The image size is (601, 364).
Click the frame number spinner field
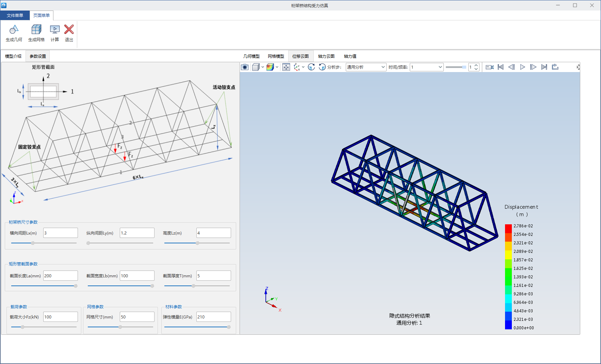tap(471, 67)
